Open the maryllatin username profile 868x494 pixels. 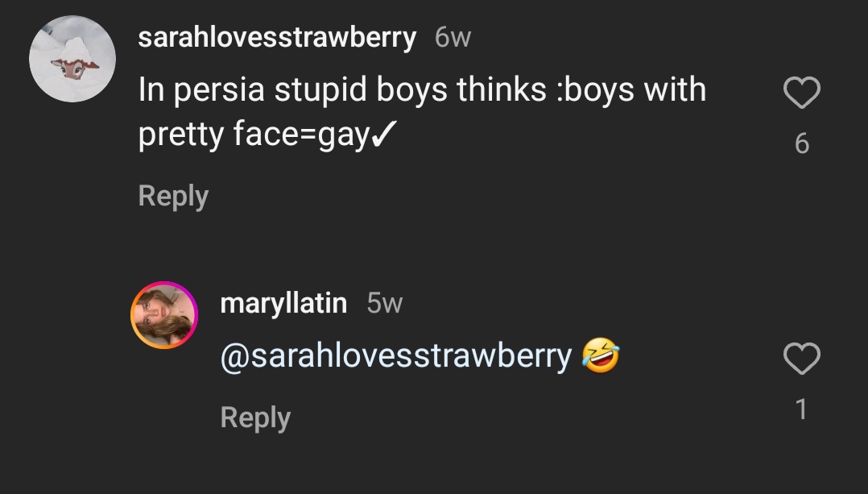pos(283,303)
